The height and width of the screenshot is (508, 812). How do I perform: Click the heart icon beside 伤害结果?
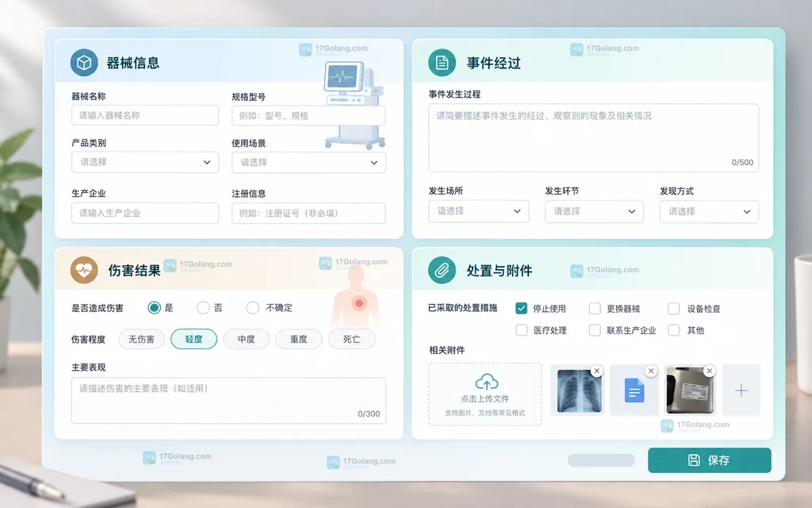pos(84,270)
